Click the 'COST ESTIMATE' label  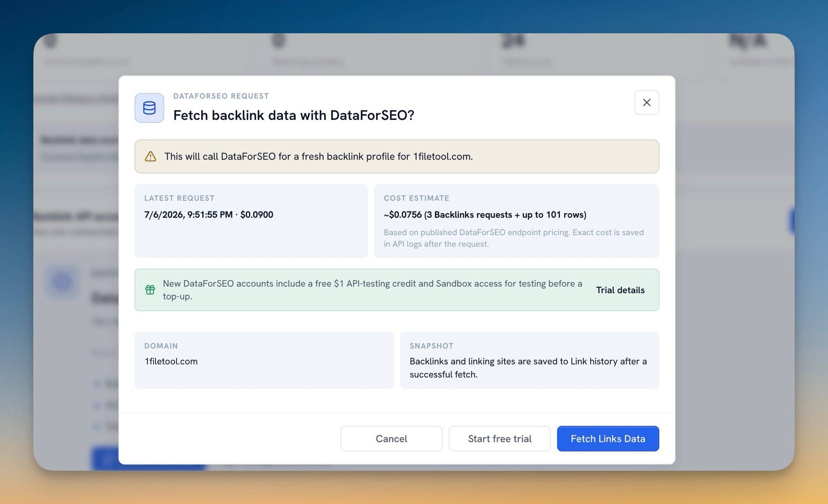(x=416, y=198)
